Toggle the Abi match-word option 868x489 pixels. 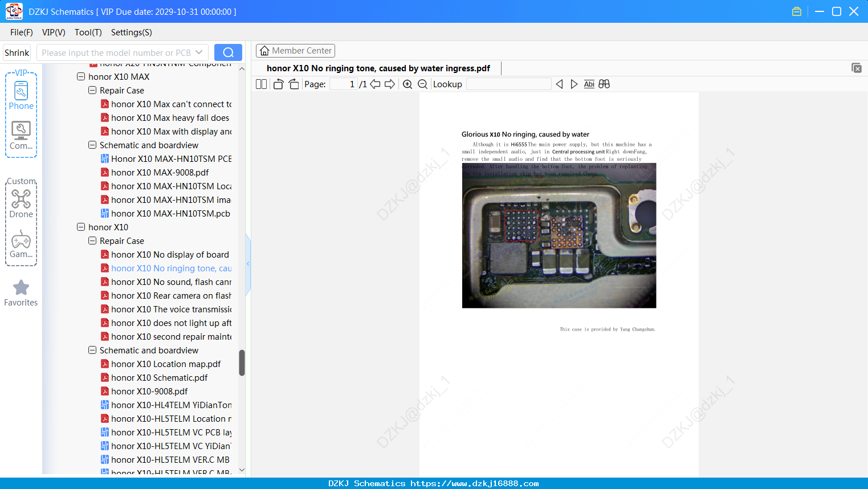(589, 84)
